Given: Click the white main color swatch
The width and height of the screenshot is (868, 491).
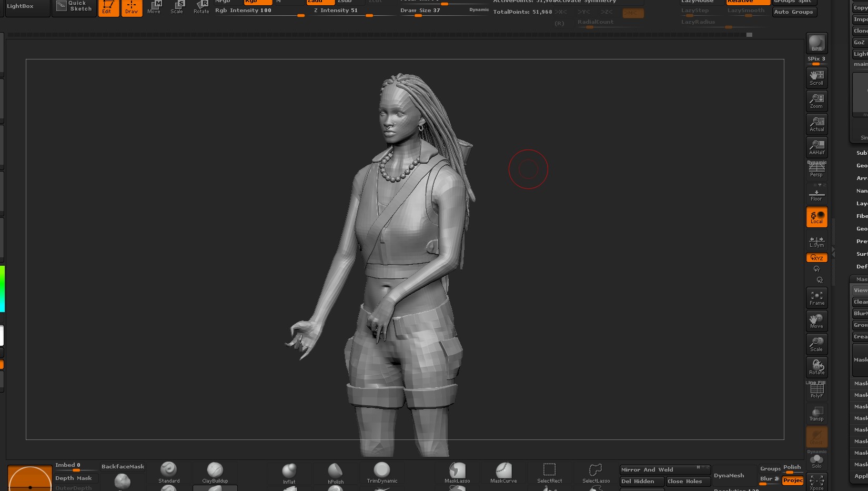Looking at the screenshot, I should [x=2, y=335].
